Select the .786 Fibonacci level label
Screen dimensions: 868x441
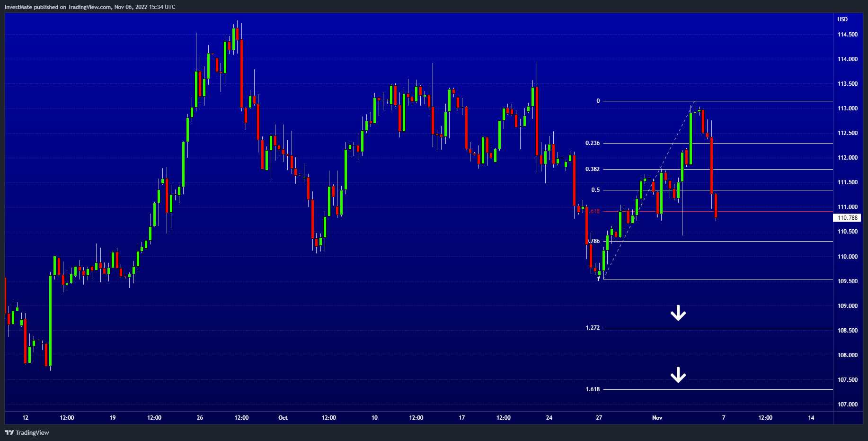(x=595, y=241)
